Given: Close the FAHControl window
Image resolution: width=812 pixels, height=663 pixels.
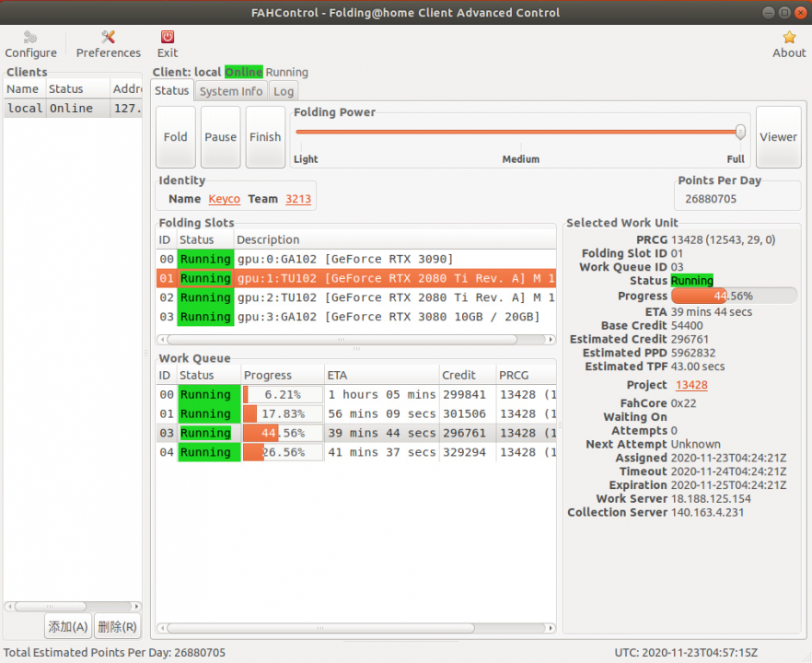Looking at the screenshot, I should point(801,13).
